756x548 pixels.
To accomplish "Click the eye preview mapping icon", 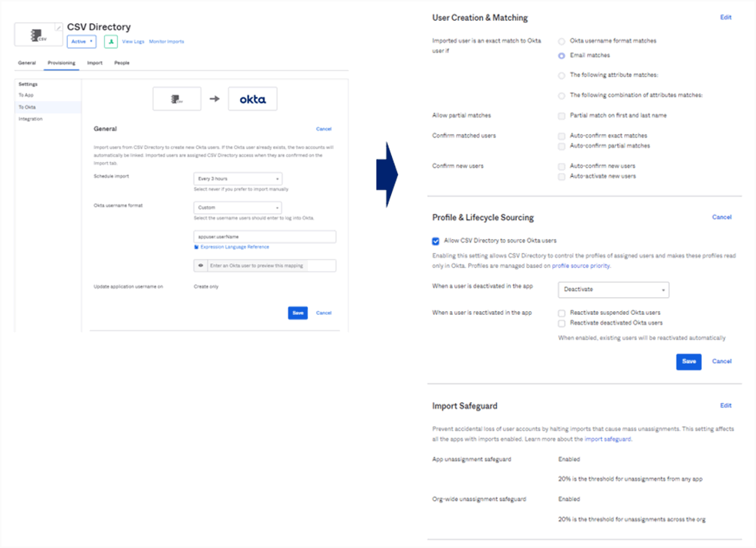I will [x=201, y=266].
